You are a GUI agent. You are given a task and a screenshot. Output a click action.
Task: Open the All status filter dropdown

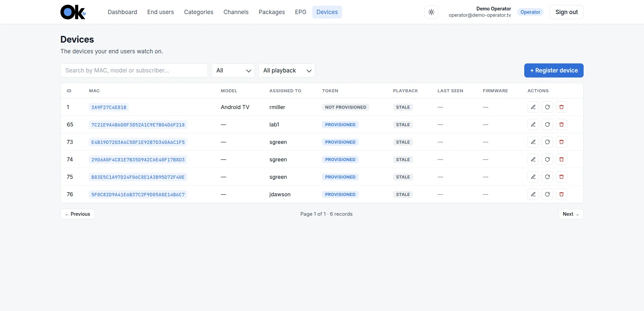tap(233, 70)
